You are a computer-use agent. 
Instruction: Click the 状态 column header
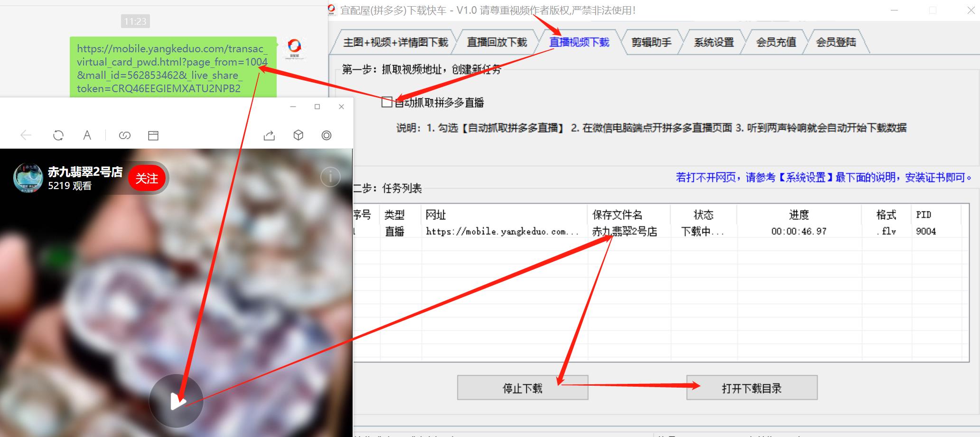click(x=703, y=215)
